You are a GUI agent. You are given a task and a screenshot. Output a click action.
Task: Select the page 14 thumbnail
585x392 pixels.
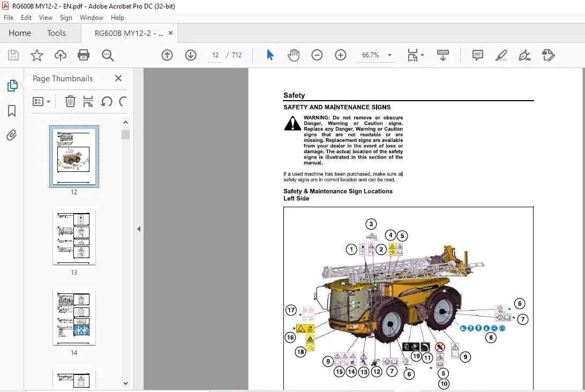[74, 318]
